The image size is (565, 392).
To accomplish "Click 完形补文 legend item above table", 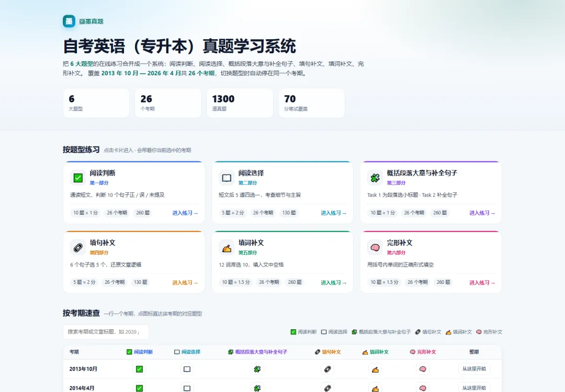I will pyautogui.click(x=489, y=332).
